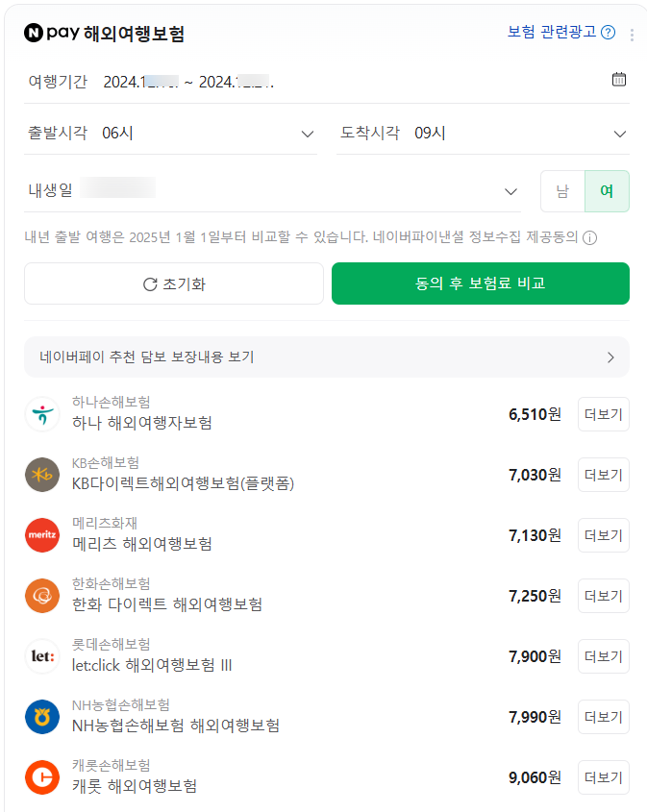Image resolution: width=647 pixels, height=812 pixels.
Task: Click the Carrot Insurance logo icon
Action: point(42,777)
